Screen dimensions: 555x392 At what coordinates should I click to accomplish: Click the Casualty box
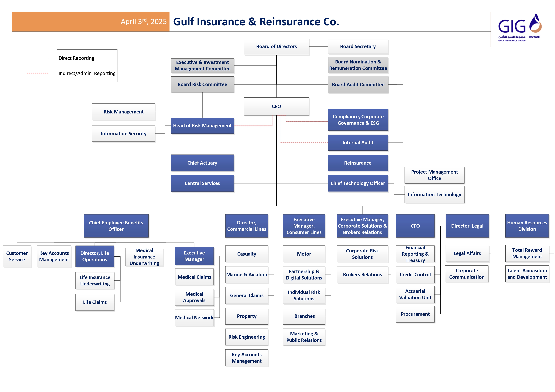(x=247, y=254)
